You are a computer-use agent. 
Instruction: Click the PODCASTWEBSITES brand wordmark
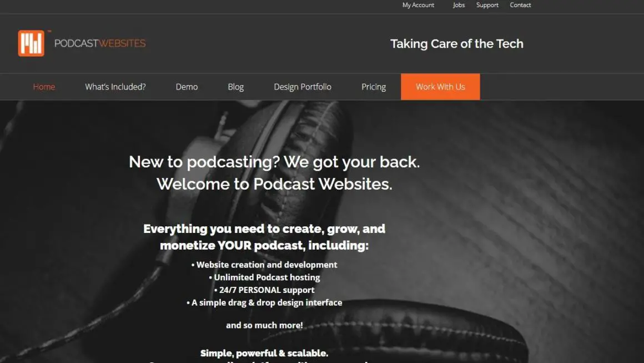pos(100,43)
